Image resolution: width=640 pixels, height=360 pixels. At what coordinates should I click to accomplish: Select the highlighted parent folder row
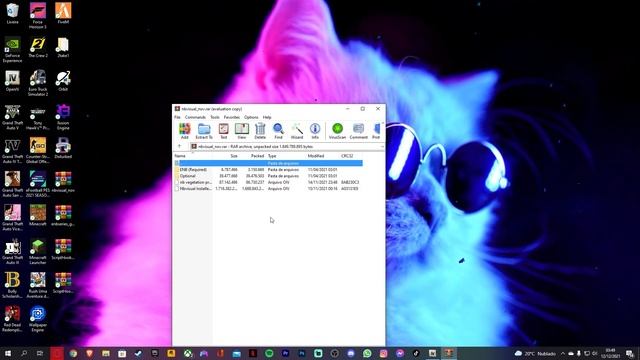[x=268, y=163]
